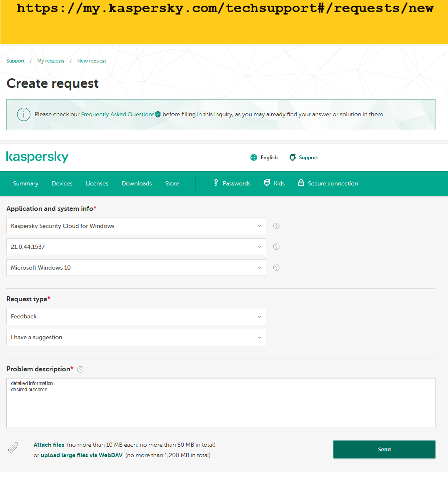Screen dimensions: 448x478
Task: Click the Passwords key icon
Action: coord(216,183)
